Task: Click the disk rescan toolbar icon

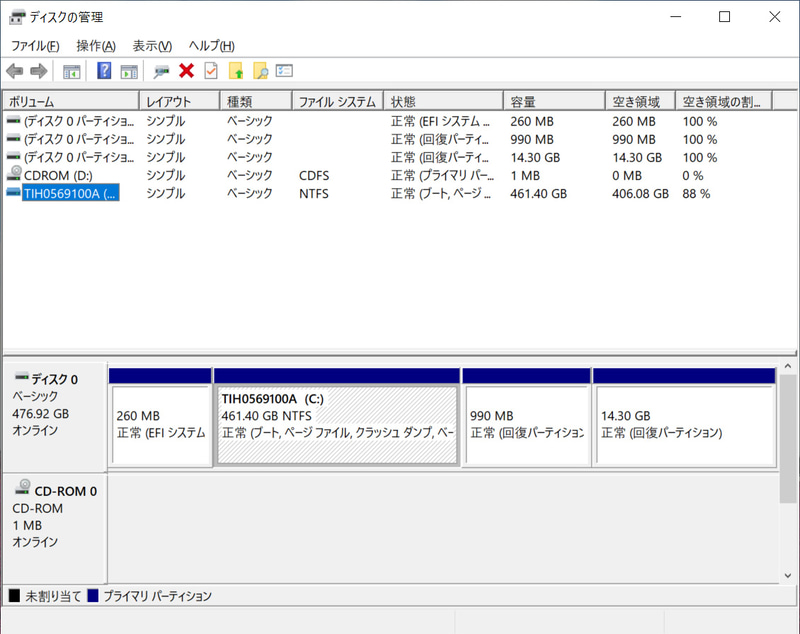Action: point(161,70)
